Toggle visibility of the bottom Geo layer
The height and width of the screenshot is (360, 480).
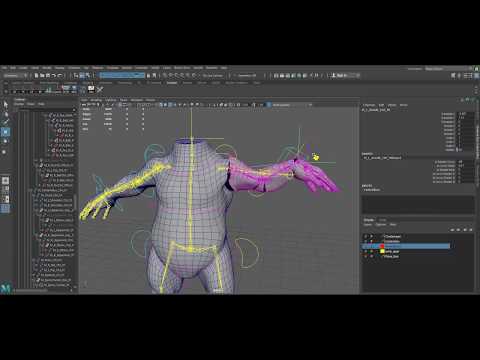[366, 257]
